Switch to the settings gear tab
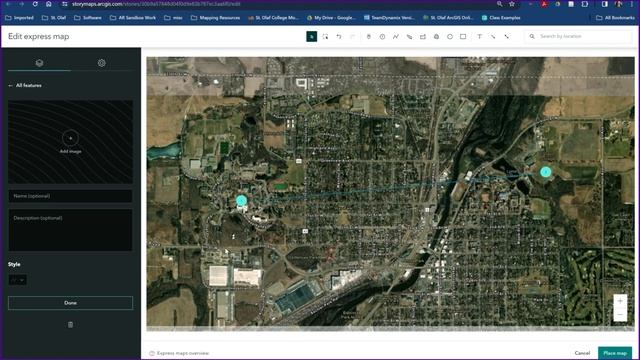Image resolution: width=640 pixels, height=360 pixels. point(102,63)
